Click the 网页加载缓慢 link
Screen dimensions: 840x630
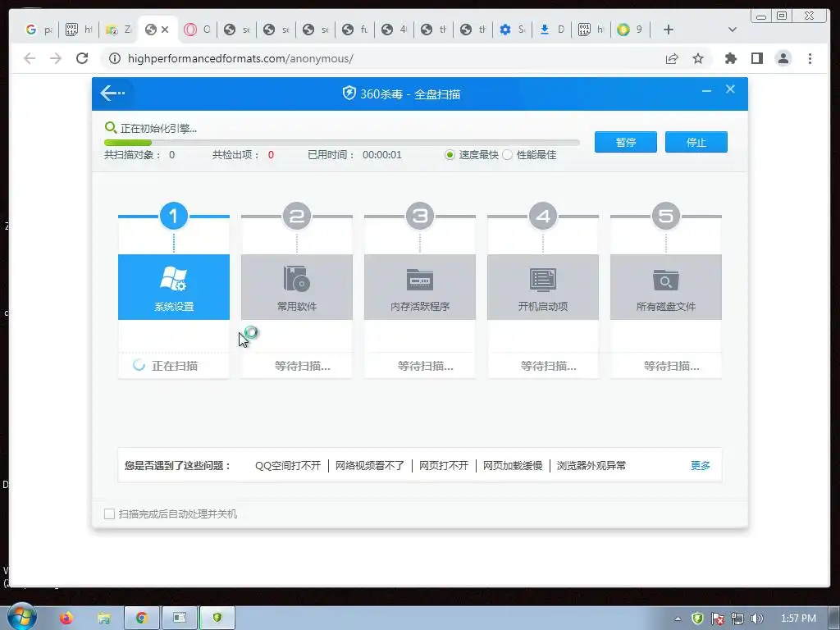(513, 466)
